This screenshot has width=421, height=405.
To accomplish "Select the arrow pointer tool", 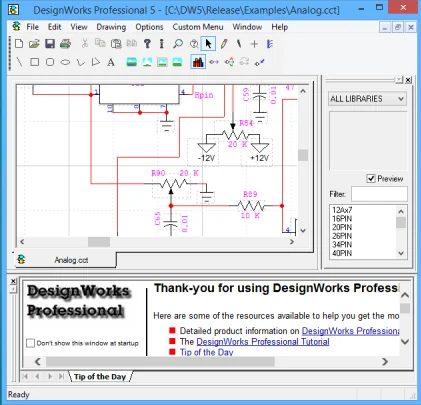I will click(208, 44).
